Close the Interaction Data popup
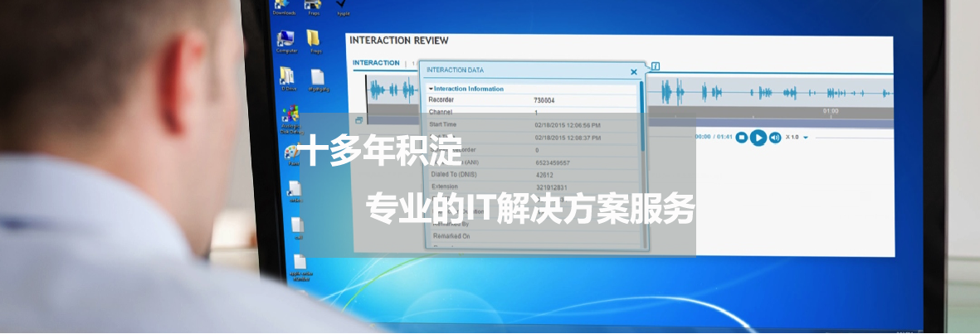Image resolution: width=980 pixels, height=334 pixels. coord(633,72)
